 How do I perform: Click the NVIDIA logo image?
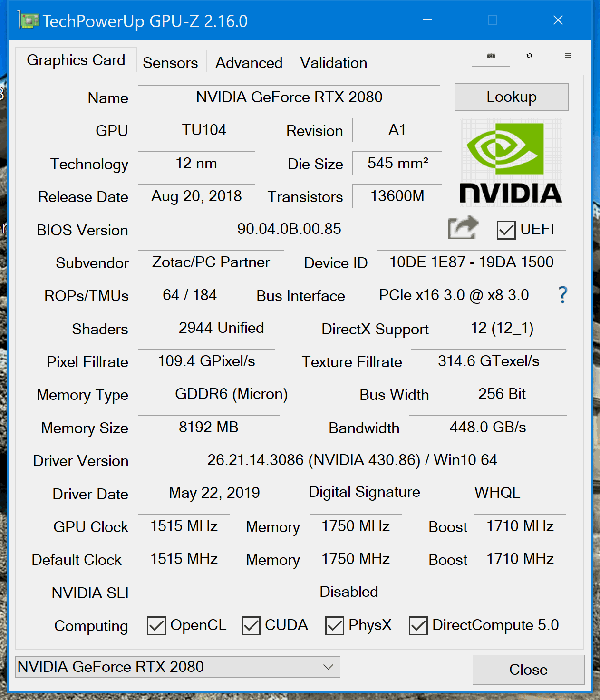(x=511, y=163)
